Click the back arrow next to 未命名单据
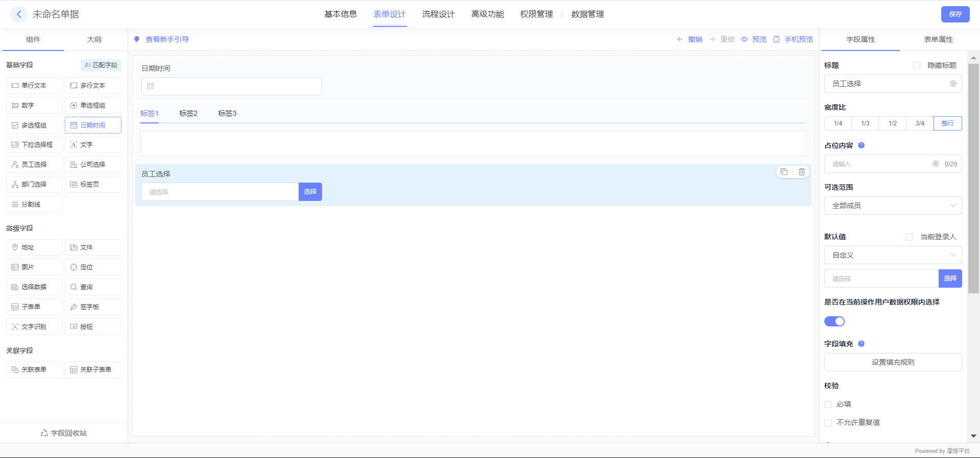Image resolution: width=980 pixels, height=458 pixels. pos(19,14)
